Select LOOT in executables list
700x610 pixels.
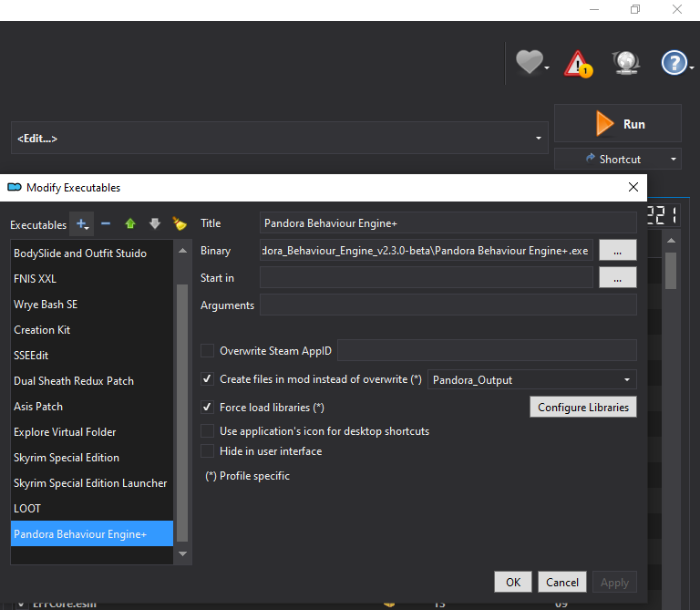[x=91, y=508]
